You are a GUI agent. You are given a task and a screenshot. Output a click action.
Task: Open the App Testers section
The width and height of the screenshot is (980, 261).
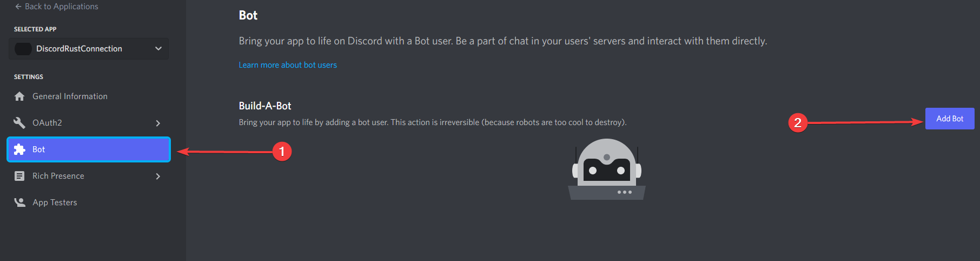tap(89, 203)
